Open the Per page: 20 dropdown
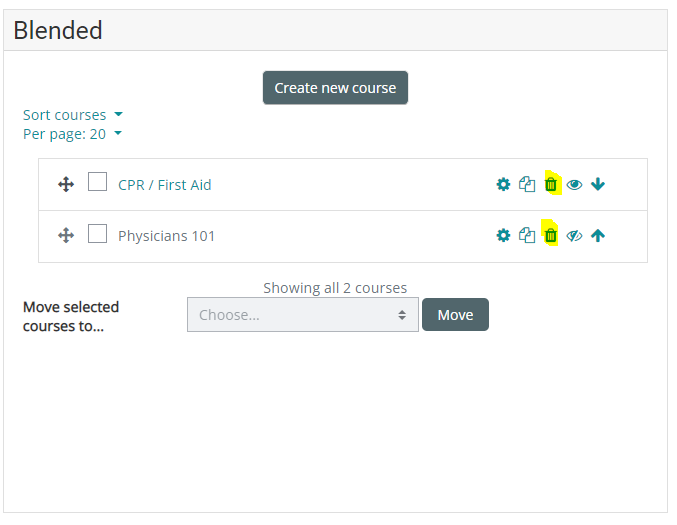This screenshot has height=525, width=677. point(72,134)
